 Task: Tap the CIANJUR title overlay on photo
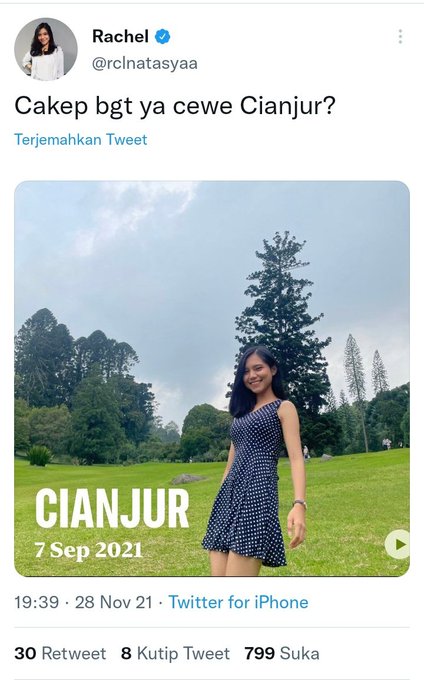112,508
